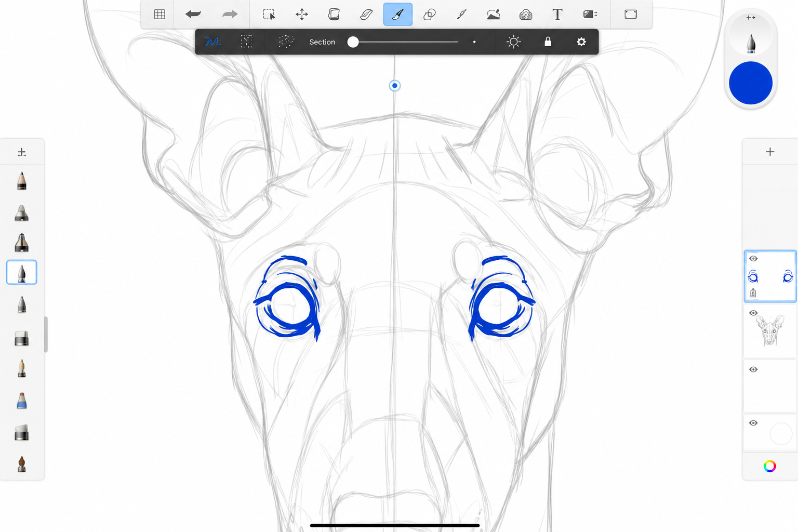Toggle the symmetry lock icon
Screen dimensions: 798x532
coord(548,42)
